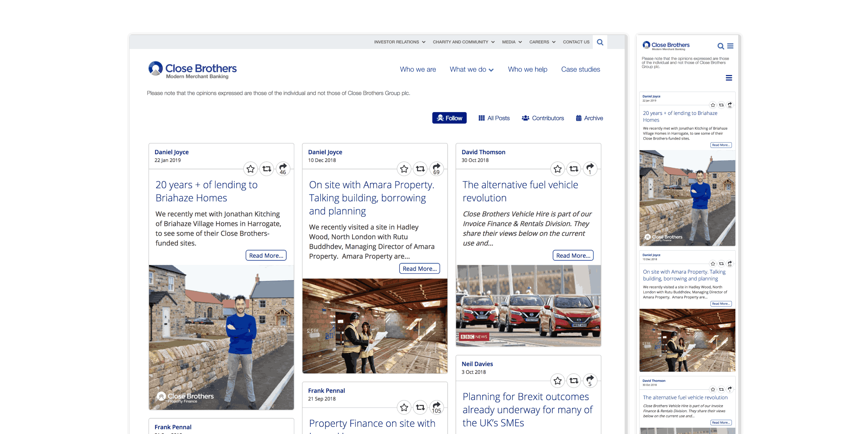Image resolution: width=868 pixels, height=434 pixels.
Task: Share Neil Davies' post with 5 shares
Action: (590, 381)
